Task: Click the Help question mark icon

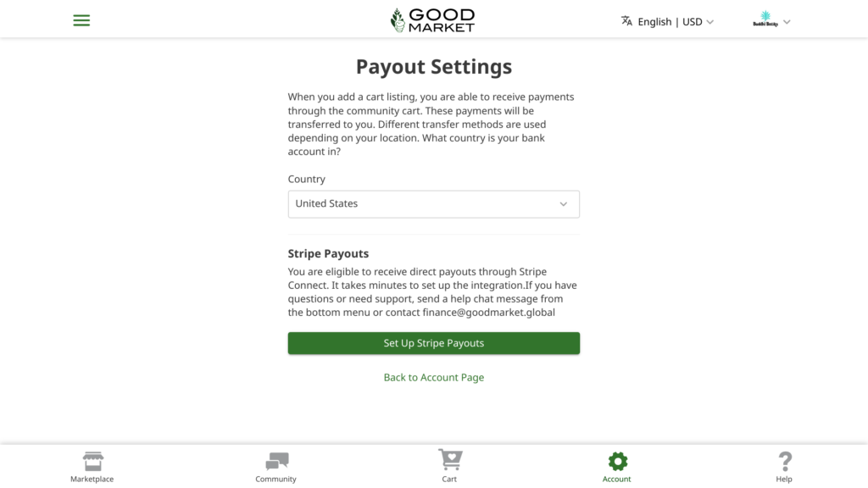Action: pyautogui.click(x=785, y=461)
